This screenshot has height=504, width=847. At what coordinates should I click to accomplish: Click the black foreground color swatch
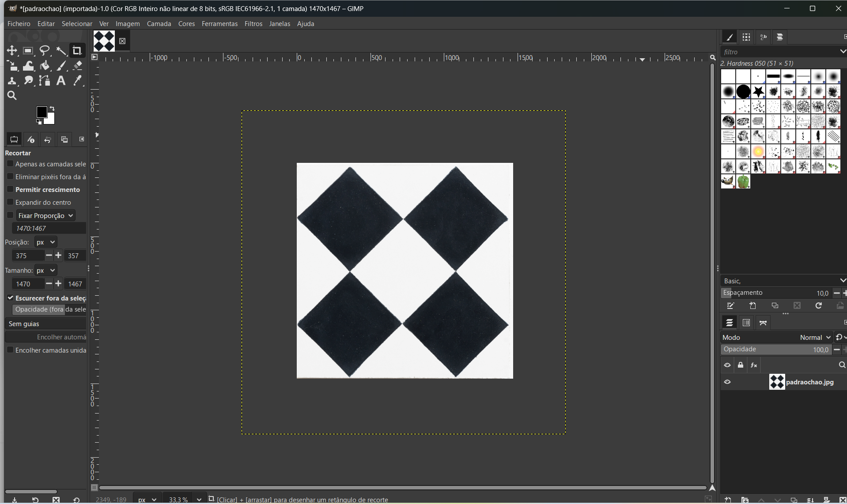[x=42, y=112]
